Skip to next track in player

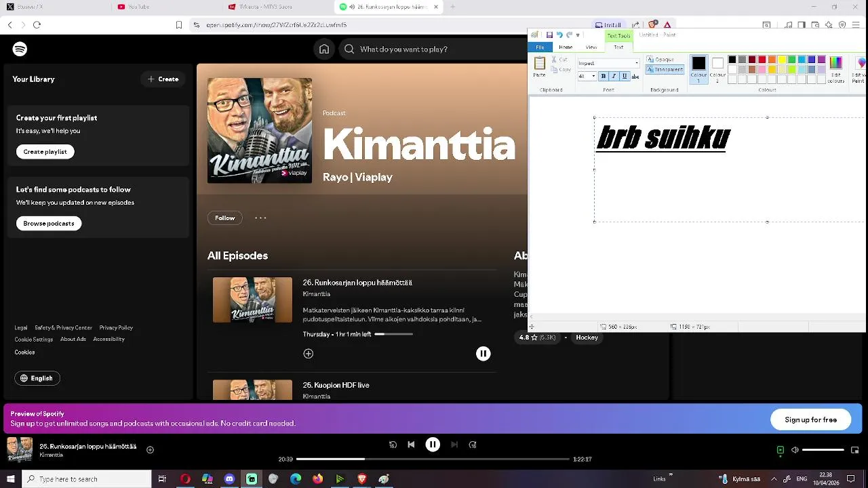pos(454,445)
